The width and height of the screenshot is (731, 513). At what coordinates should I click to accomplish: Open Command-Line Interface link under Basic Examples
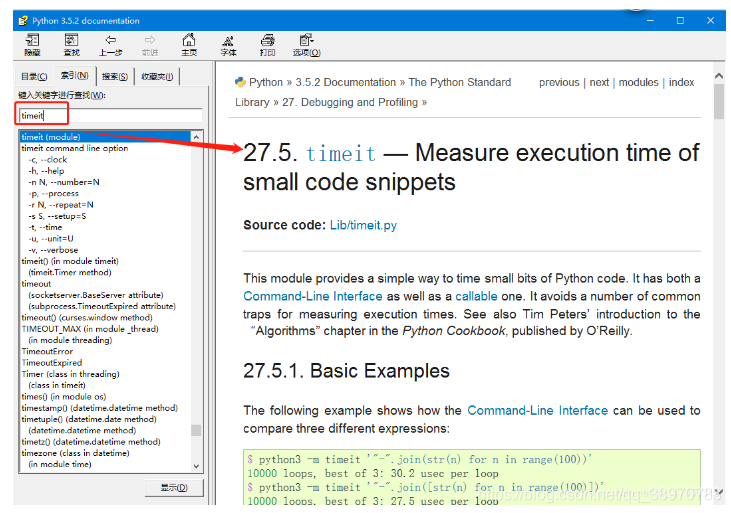click(x=538, y=410)
